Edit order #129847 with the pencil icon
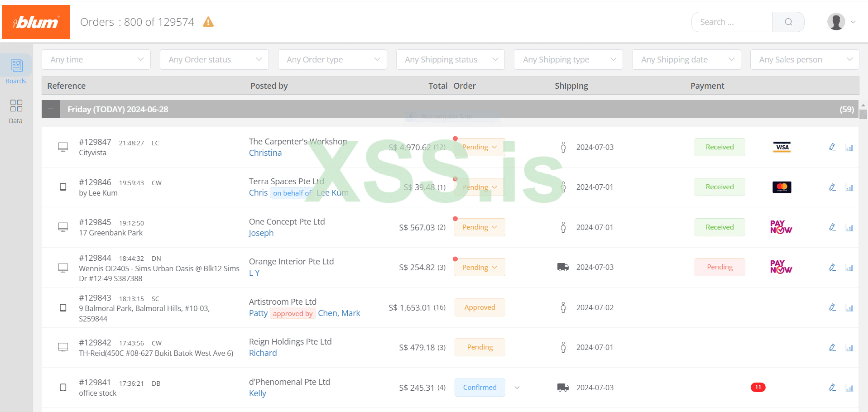 832,147
